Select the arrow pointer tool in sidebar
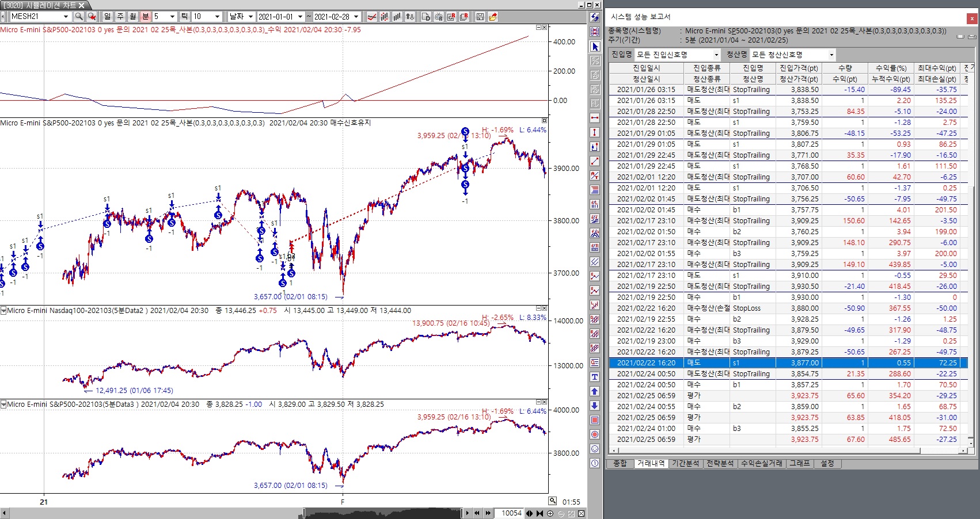This screenshot has height=519, width=980. tap(595, 47)
